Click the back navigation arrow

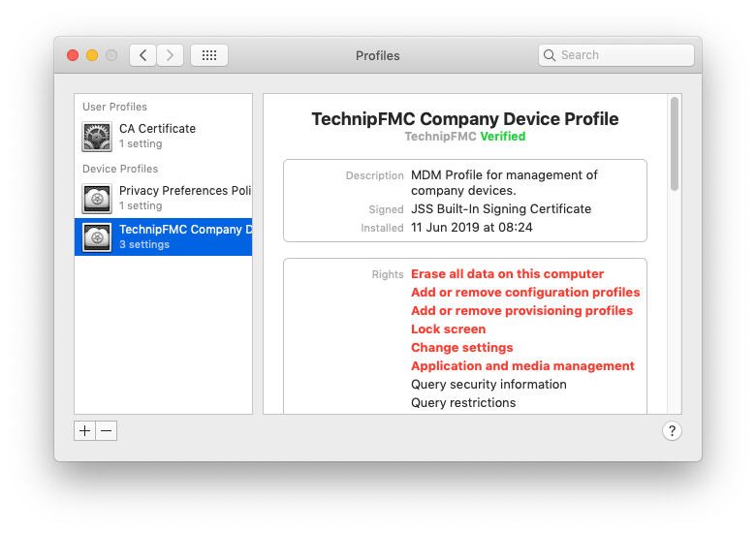[x=142, y=55]
